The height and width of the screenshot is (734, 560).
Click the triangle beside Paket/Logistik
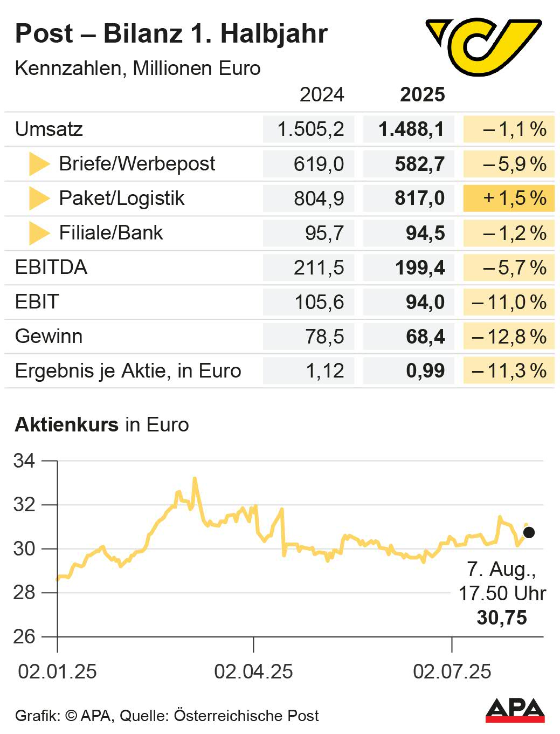pyautogui.click(x=39, y=198)
